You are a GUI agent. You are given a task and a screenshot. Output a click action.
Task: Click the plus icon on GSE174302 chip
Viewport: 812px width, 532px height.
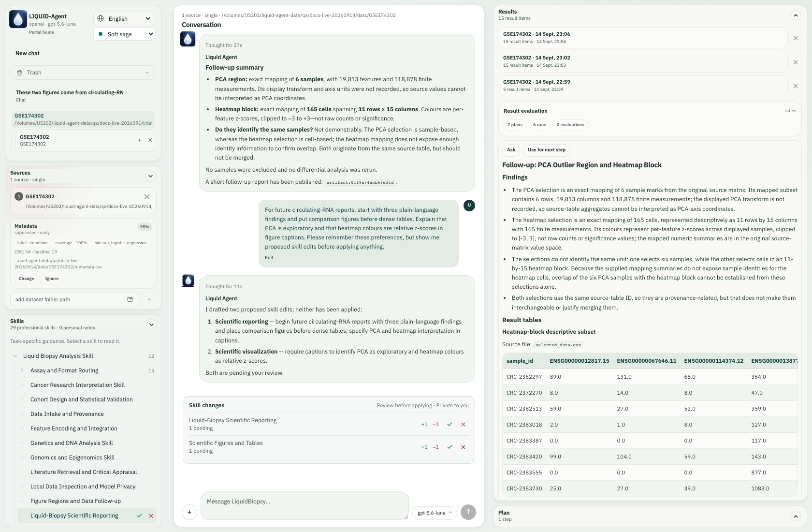pyautogui.click(x=139, y=140)
